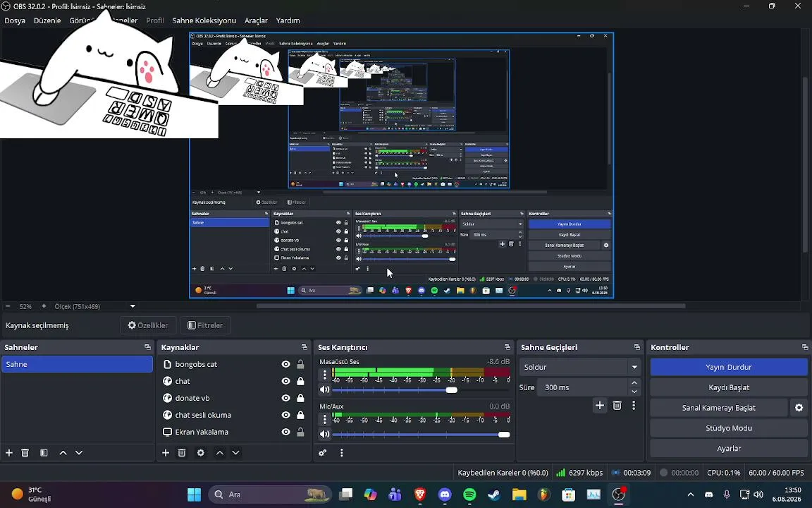The width and height of the screenshot is (812, 508).
Task: Open the Düzenle menu
Action: click(x=47, y=20)
